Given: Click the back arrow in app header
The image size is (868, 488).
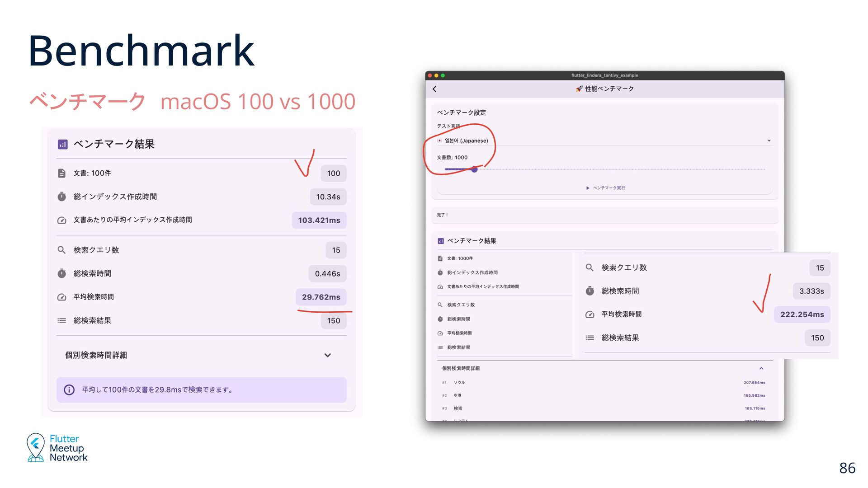Looking at the screenshot, I should pyautogui.click(x=434, y=89).
